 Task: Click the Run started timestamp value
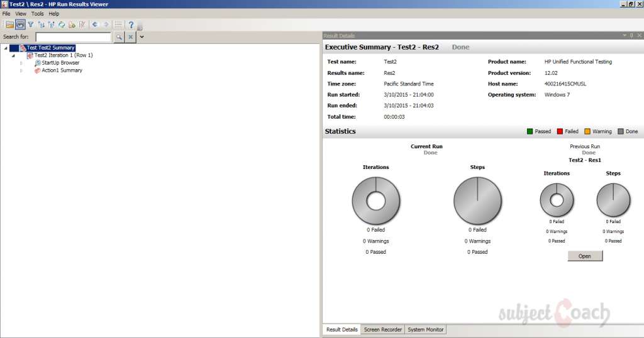click(x=409, y=95)
